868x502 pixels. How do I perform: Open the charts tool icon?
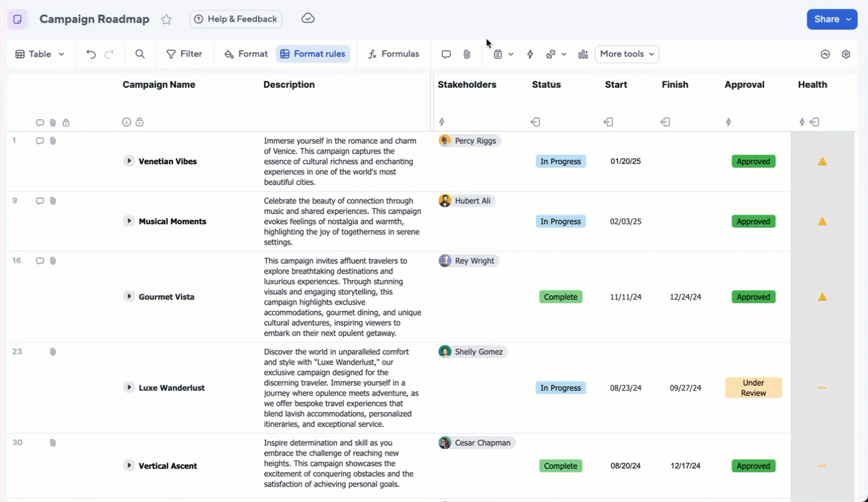click(583, 54)
